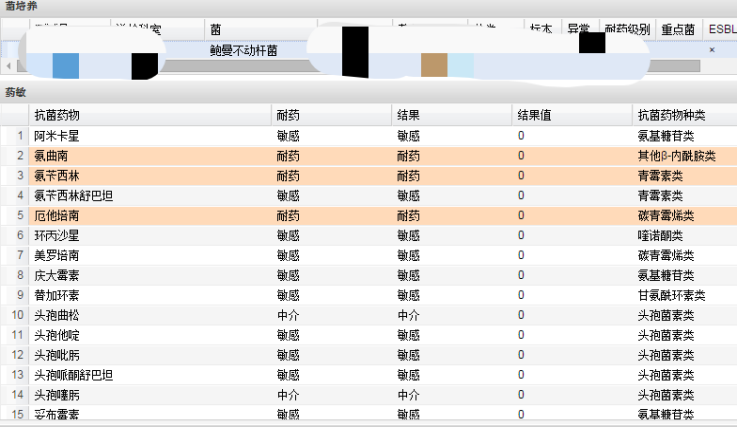Image resolution: width=737 pixels, height=427 pixels.
Task: Click 中介 result for 头孢曲松
Action: [409, 315]
